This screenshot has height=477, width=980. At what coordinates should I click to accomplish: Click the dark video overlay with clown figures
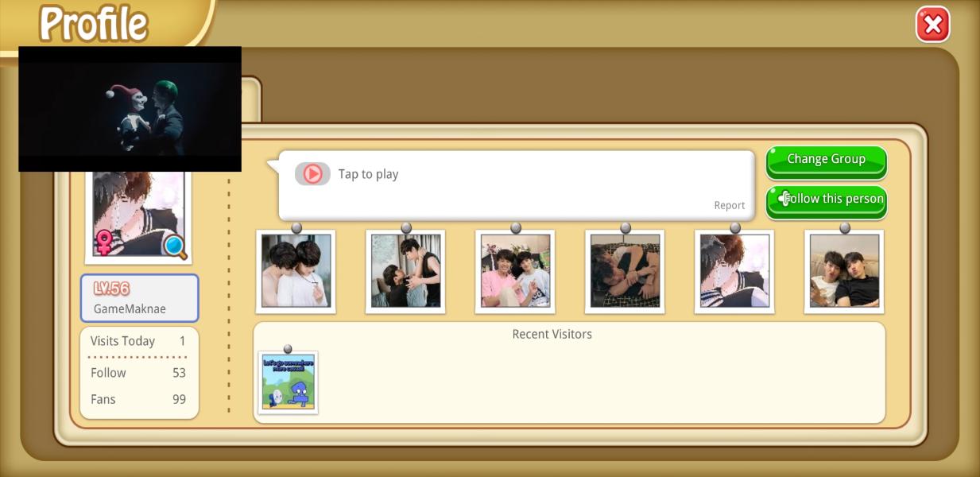[130, 109]
